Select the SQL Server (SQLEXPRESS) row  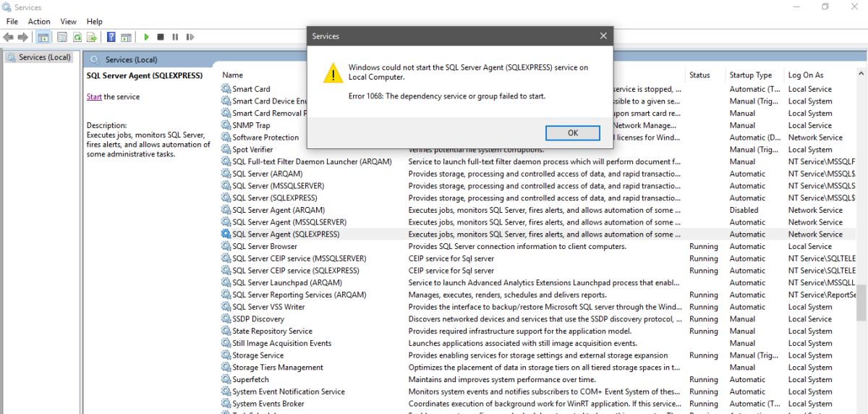[537, 198]
